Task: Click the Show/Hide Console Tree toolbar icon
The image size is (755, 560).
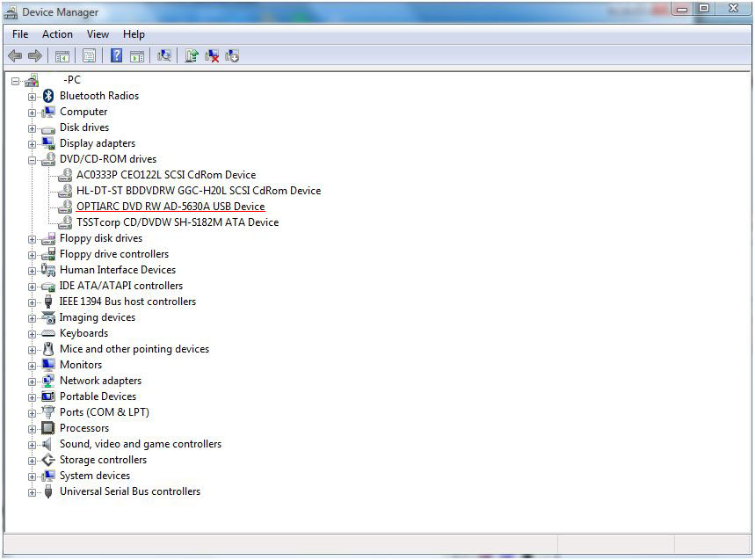Action: pyautogui.click(x=62, y=55)
